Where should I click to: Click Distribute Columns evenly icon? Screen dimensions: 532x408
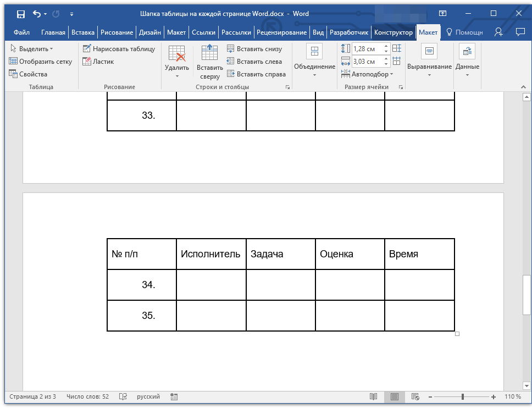pos(397,61)
